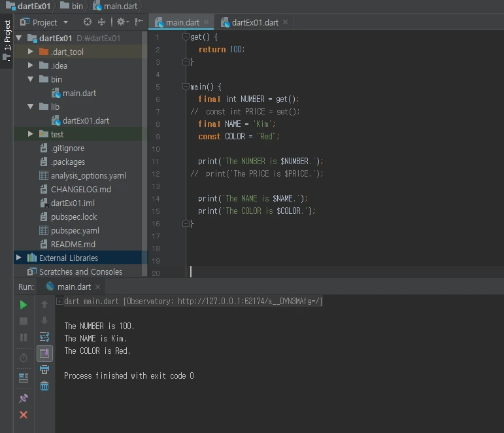Click the soft-wrap icon in Run panel
This screenshot has height=433, width=504.
(44, 337)
